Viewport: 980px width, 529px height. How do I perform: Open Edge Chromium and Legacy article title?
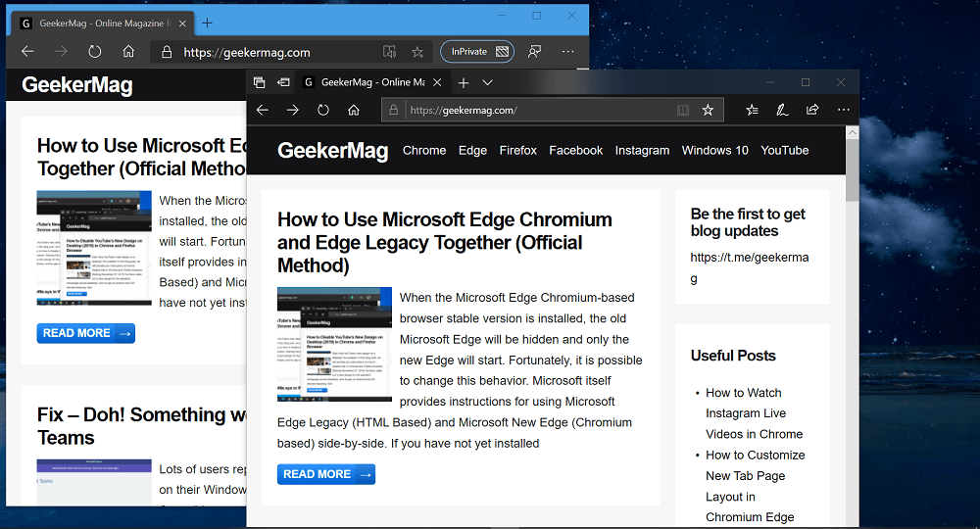click(444, 242)
